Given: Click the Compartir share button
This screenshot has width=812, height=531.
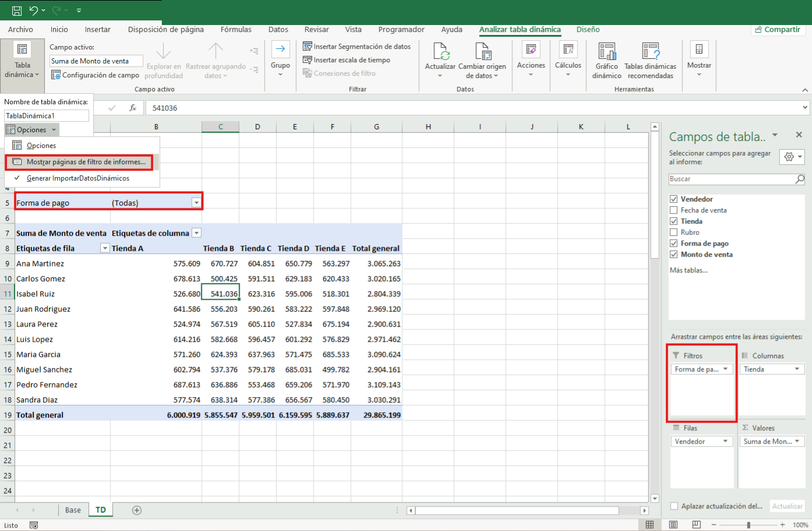Looking at the screenshot, I should (778, 29).
